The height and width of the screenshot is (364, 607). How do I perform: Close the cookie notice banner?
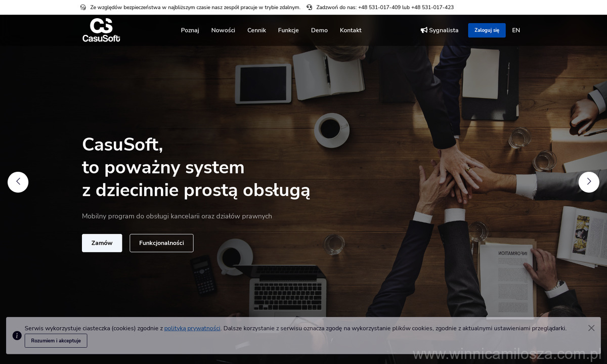tap(591, 328)
